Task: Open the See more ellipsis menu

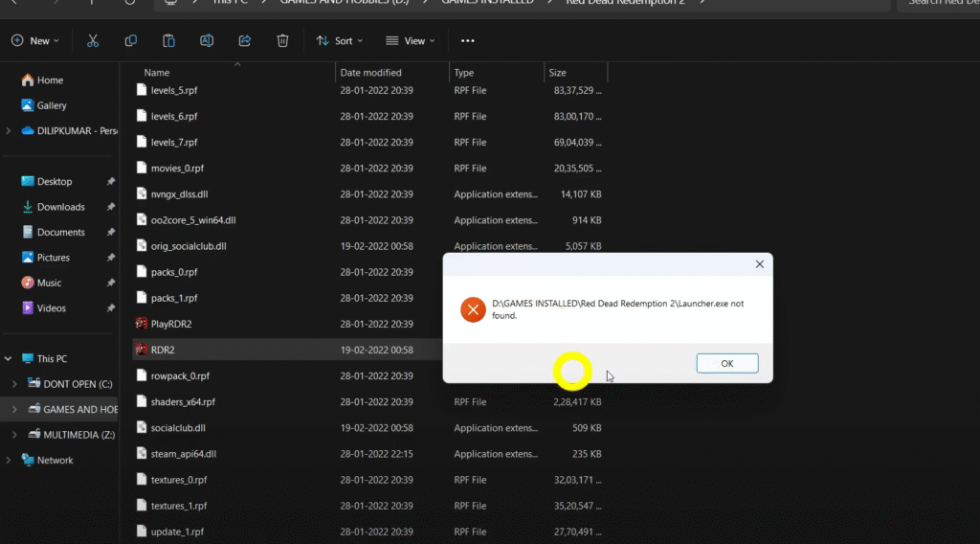Action: (x=467, y=40)
